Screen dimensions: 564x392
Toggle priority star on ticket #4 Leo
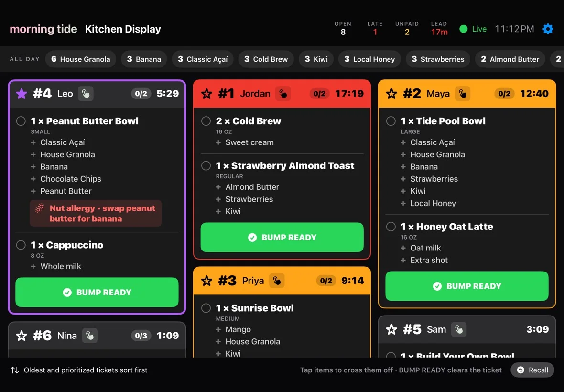coord(22,94)
